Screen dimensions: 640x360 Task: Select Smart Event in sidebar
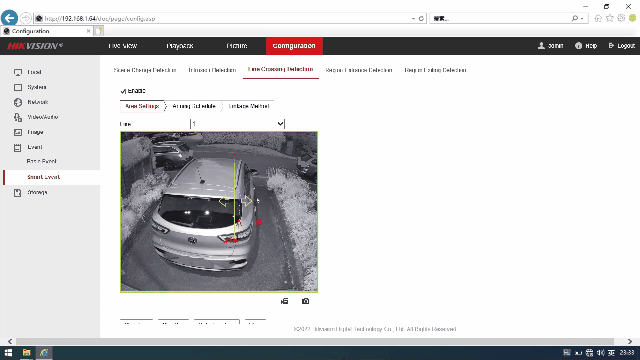point(44,177)
